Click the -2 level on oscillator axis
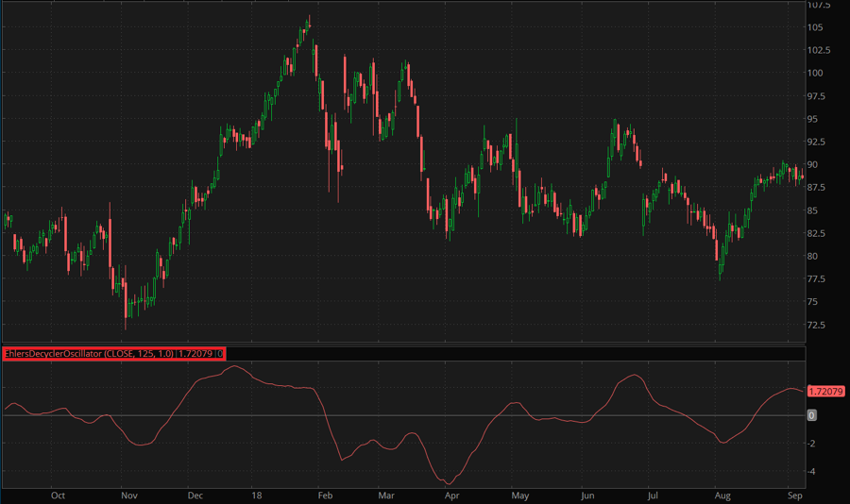Viewport: 850px width, 504px height. (812, 443)
